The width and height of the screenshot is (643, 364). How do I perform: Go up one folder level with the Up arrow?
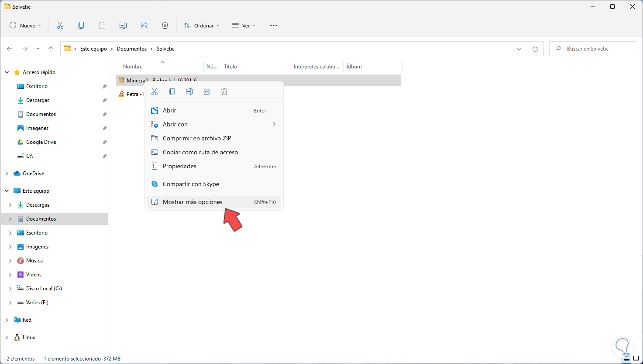point(51,49)
